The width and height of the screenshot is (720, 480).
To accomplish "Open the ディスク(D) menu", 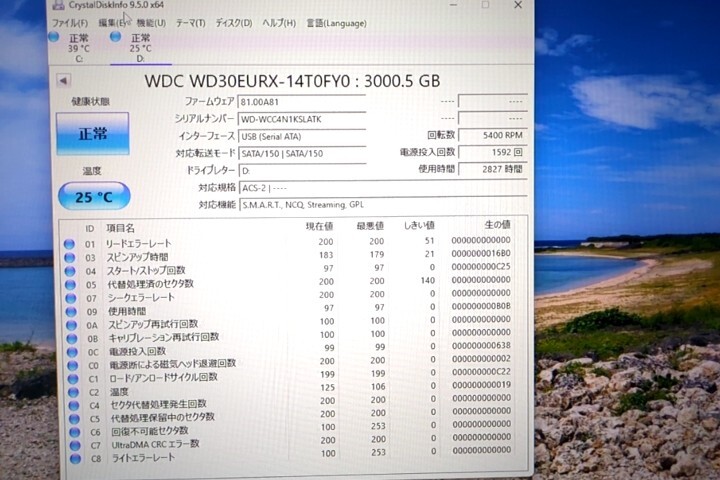I will pos(234,23).
